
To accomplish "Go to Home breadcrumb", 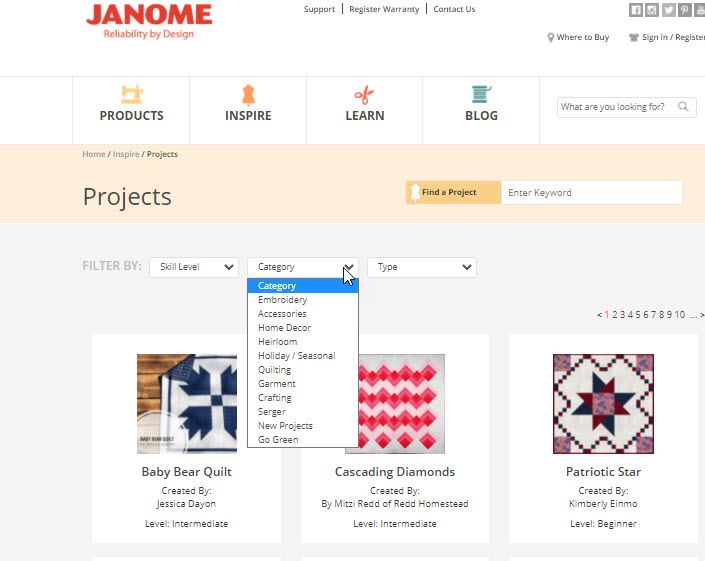I will tap(94, 154).
